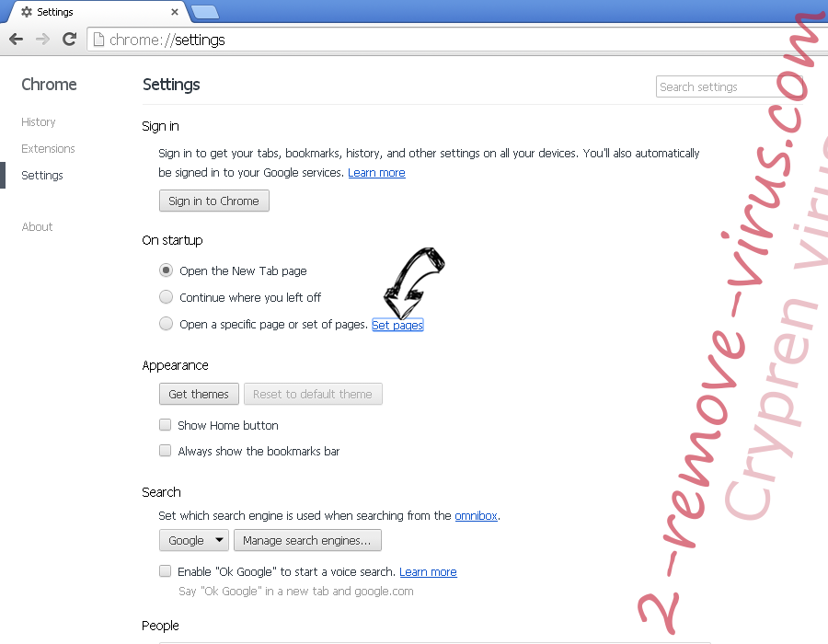Screen dimensions: 828x644
Task: Click the 'Sign in' section heading
Action: (160, 126)
